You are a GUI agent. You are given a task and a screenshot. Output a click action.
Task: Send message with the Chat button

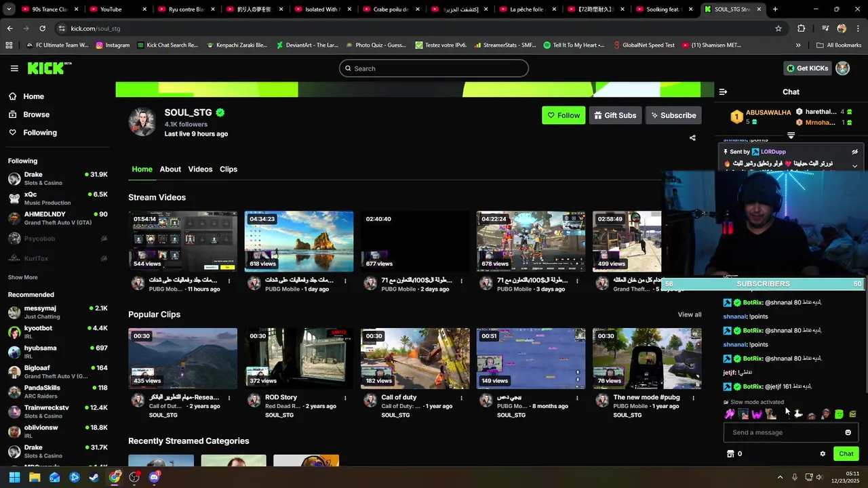pyautogui.click(x=846, y=454)
